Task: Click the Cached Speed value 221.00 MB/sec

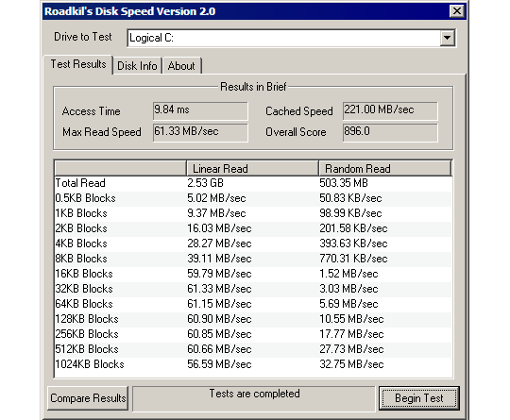Action: click(x=390, y=110)
